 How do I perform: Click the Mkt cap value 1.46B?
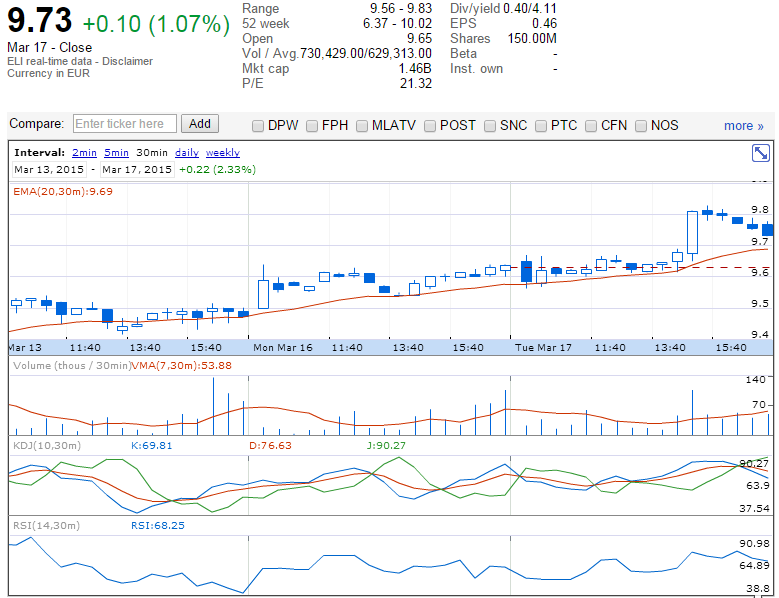point(415,69)
